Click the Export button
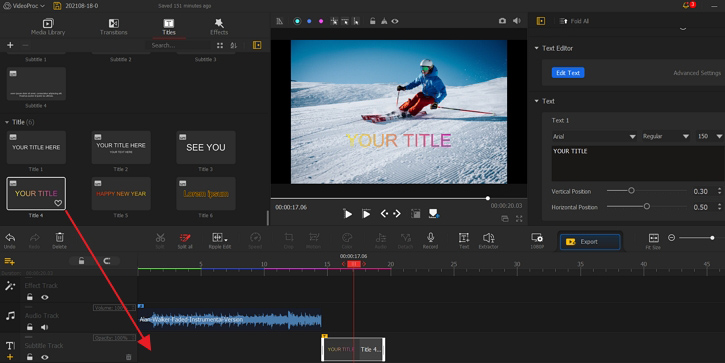 tap(590, 242)
